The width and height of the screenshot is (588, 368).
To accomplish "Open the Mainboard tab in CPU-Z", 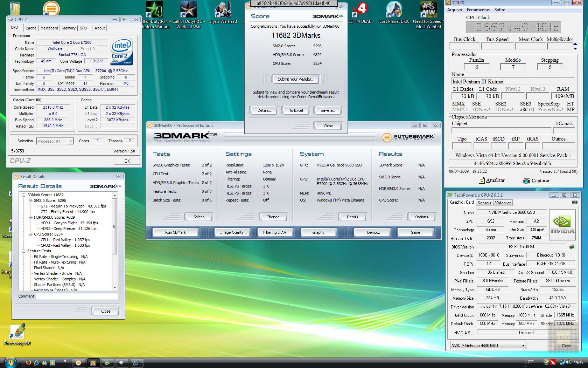I will click(x=49, y=28).
